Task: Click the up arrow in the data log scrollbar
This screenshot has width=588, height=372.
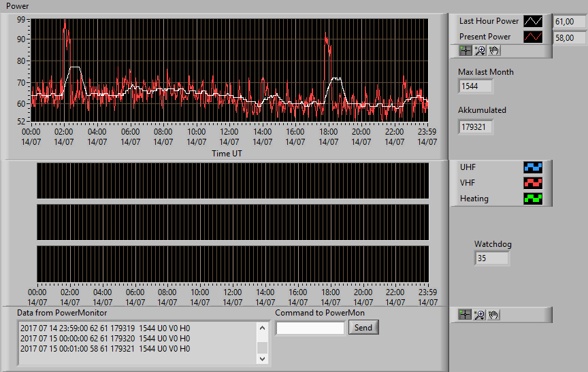Action: pyautogui.click(x=262, y=328)
